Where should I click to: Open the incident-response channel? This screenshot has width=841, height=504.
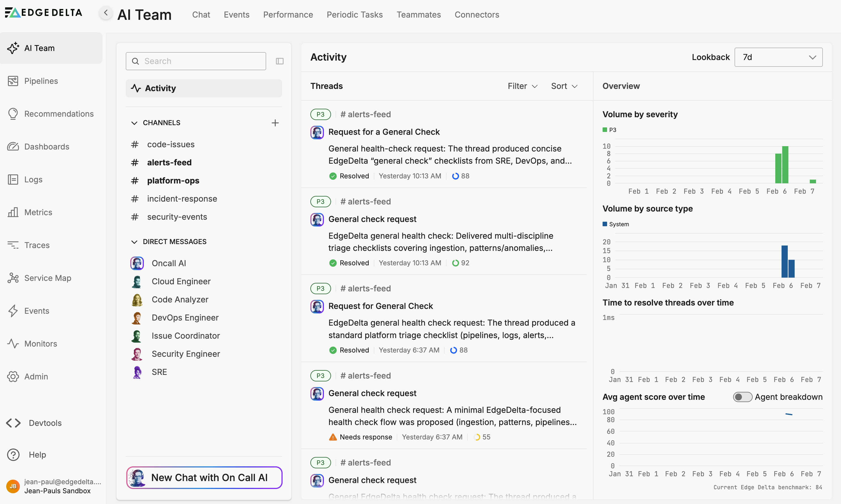tap(182, 199)
